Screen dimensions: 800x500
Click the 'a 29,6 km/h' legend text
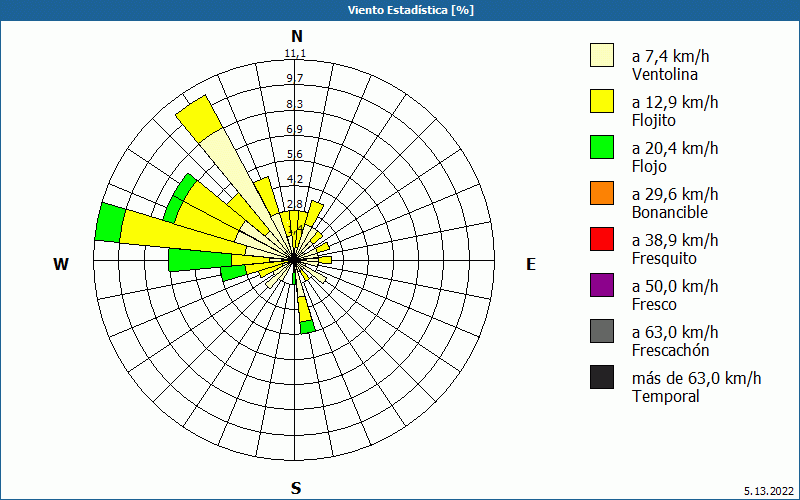tap(675, 194)
